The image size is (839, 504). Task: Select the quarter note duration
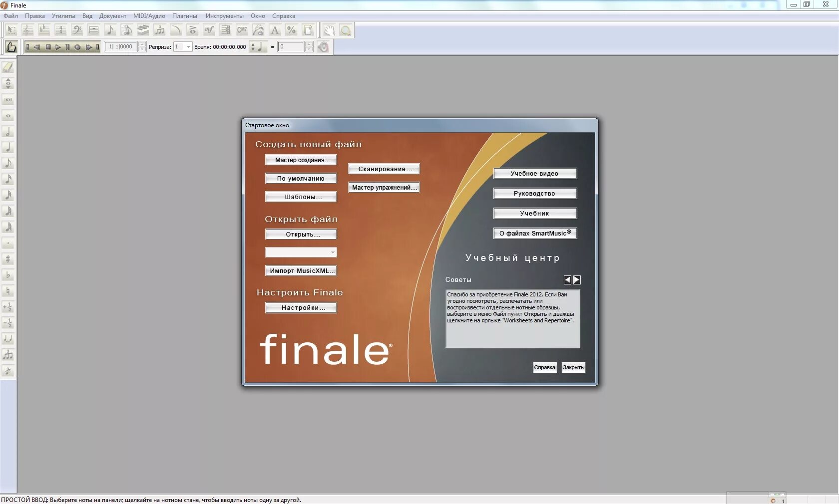click(x=8, y=147)
